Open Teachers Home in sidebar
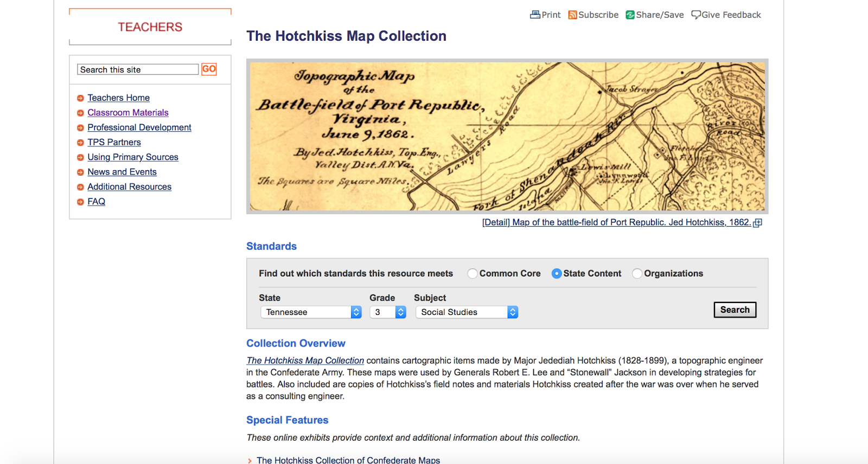Screen dimensions: 868x464 click(119, 98)
